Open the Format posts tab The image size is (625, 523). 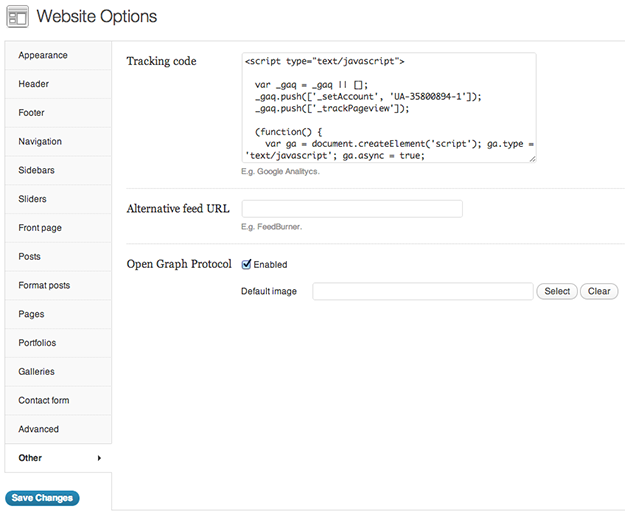point(45,286)
